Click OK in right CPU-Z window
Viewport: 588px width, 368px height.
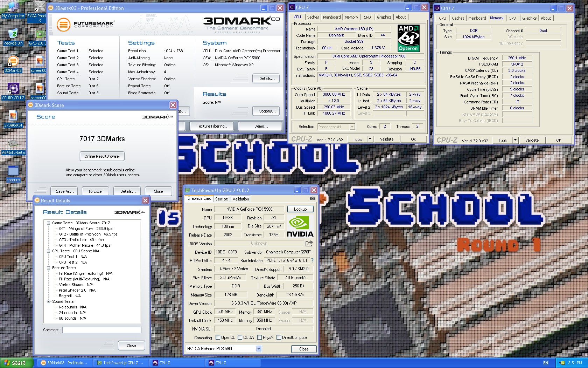tap(559, 140)
